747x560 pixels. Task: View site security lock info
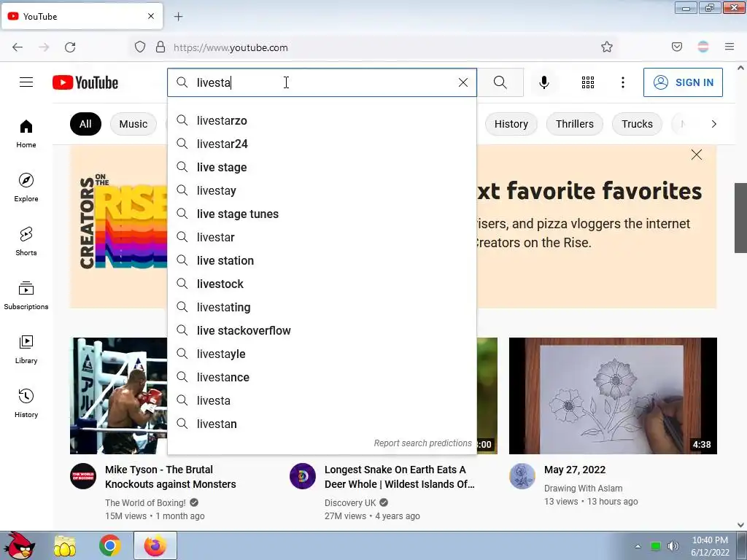pyautogui.click(x=160, y=47)
